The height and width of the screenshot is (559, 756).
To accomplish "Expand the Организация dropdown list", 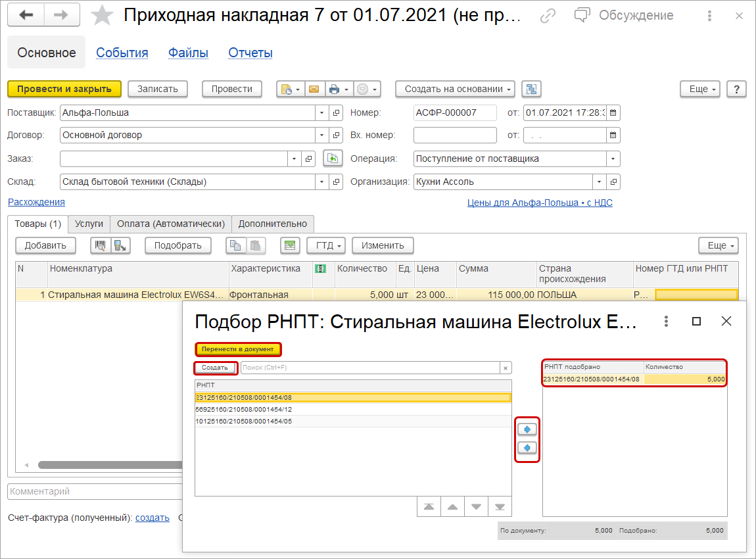I will tap(599, 182).
